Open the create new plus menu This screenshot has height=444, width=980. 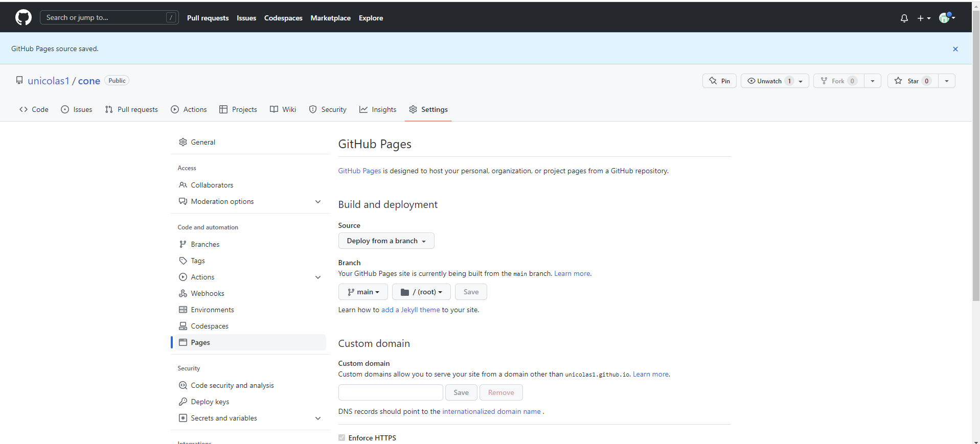(924, 18)
